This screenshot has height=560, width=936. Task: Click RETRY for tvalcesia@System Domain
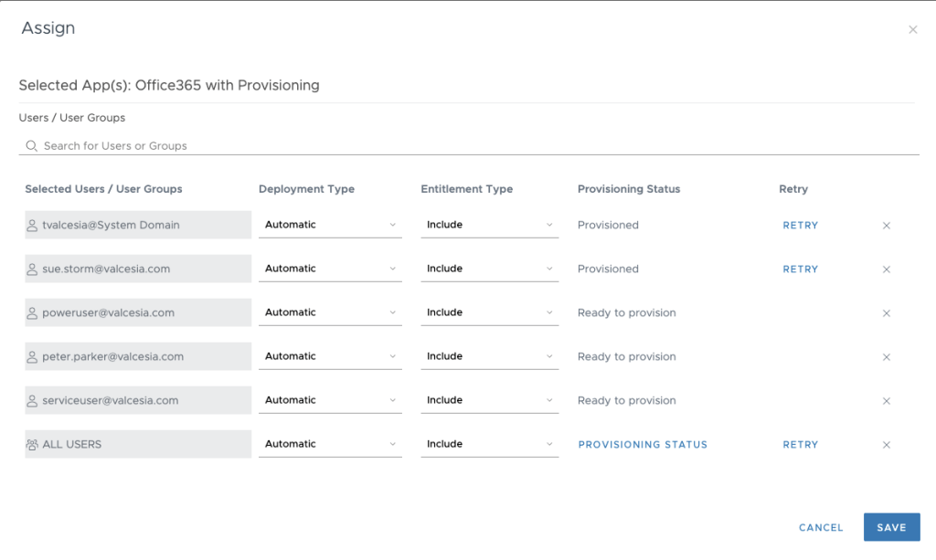click(800, 226)
